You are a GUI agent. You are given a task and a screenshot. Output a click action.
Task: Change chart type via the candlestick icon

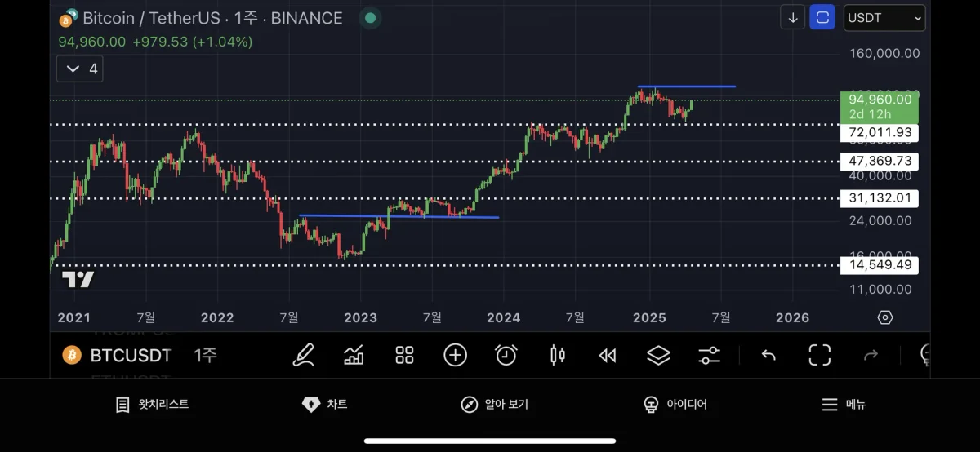558,355
